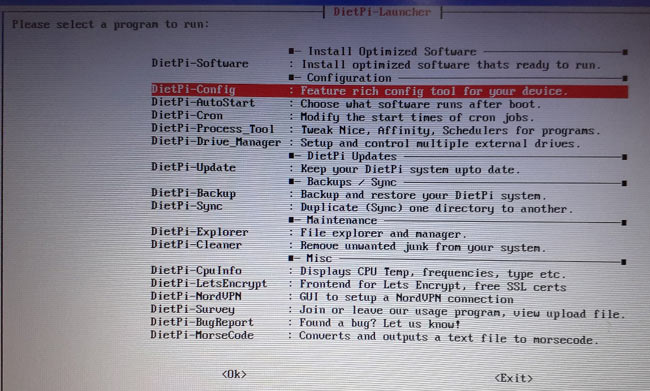Select DietPi-Cron menu entry
The image size is (650, 391).
point(187,115)
